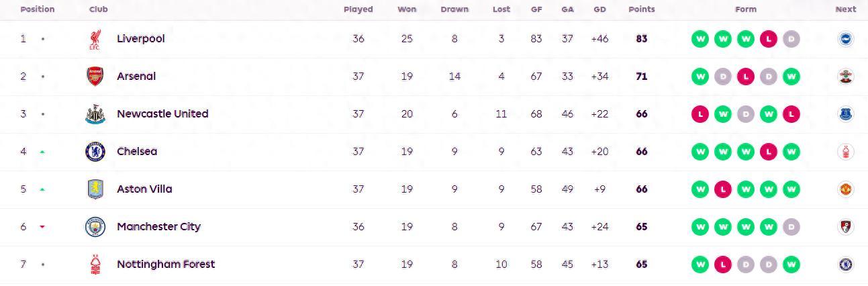Click the GD column header

[x=599, y=9]
